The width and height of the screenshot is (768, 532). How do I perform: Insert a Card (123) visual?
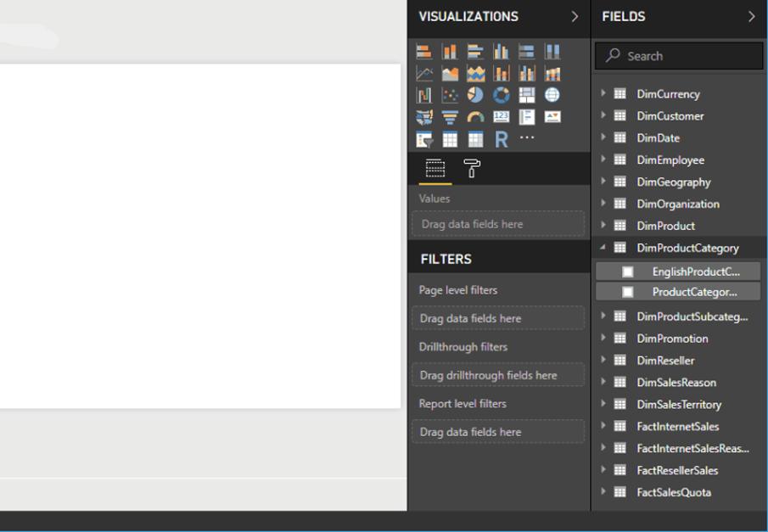[501, 117]
